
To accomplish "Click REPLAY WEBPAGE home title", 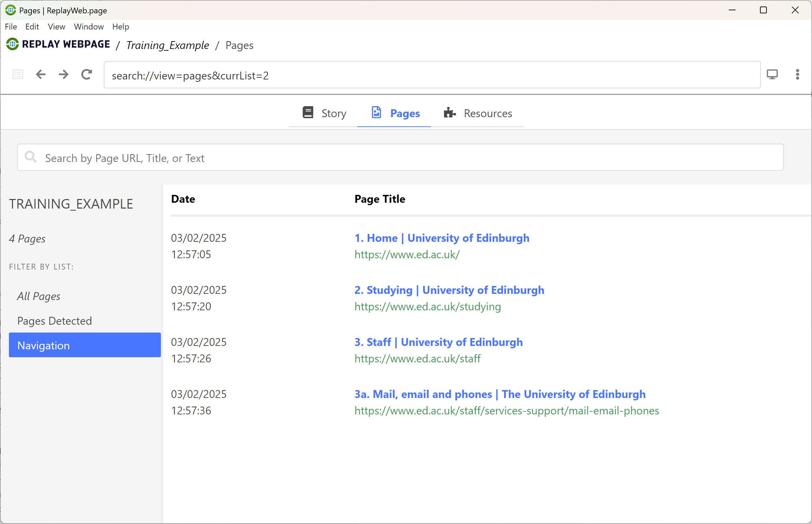I will coord(66,44).
